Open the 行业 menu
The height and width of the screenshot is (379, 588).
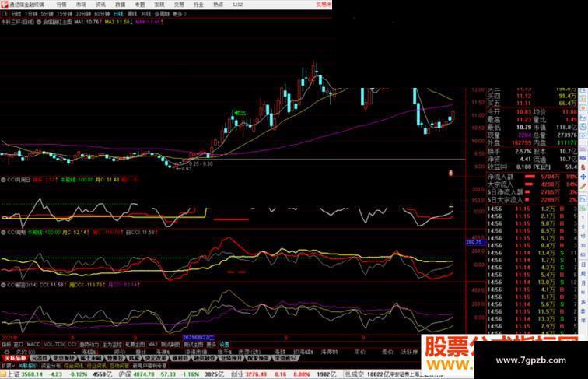pyautogui.click(x=198, y=5)
